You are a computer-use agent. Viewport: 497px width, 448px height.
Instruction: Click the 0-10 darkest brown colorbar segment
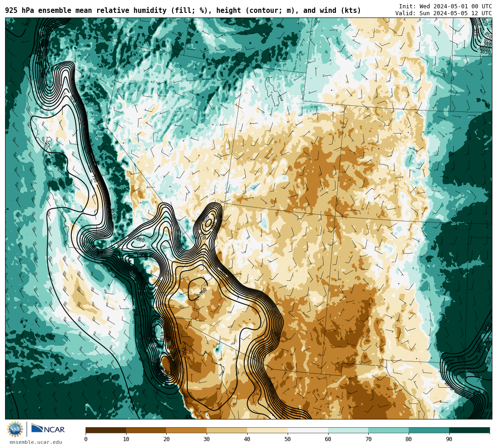[x=106, y=430]
